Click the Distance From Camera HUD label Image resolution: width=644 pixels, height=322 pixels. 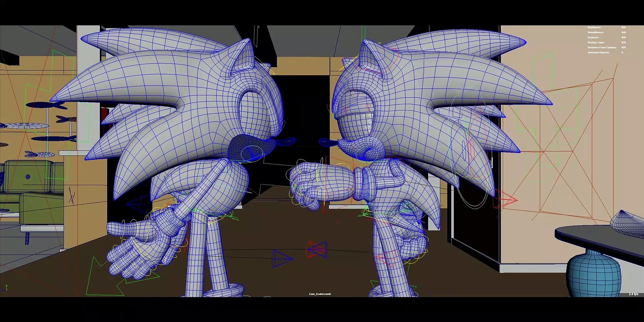pyautogui.click(x=602, y=47)
